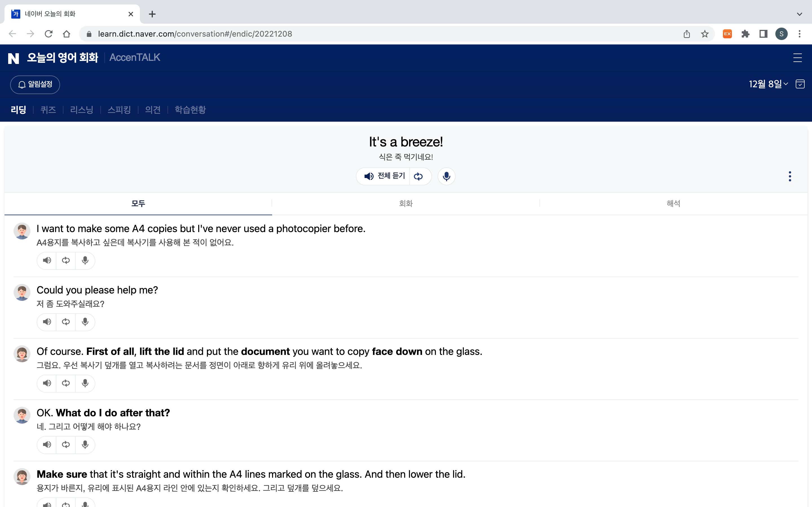Toggle repeat for 'What do I do after that?'
812x507 pixels.
click(x=66, y=445)
